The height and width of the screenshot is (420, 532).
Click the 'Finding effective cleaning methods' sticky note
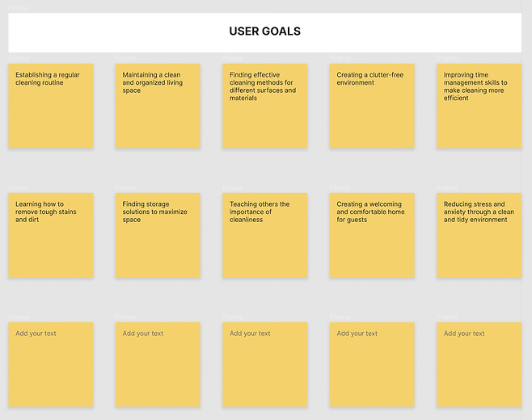coord(264,106)
